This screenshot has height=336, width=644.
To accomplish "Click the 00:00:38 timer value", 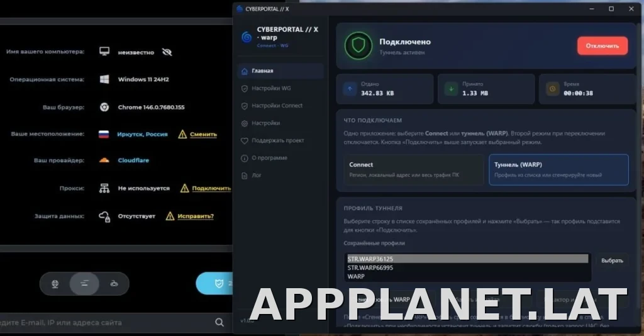I will 578,93.
